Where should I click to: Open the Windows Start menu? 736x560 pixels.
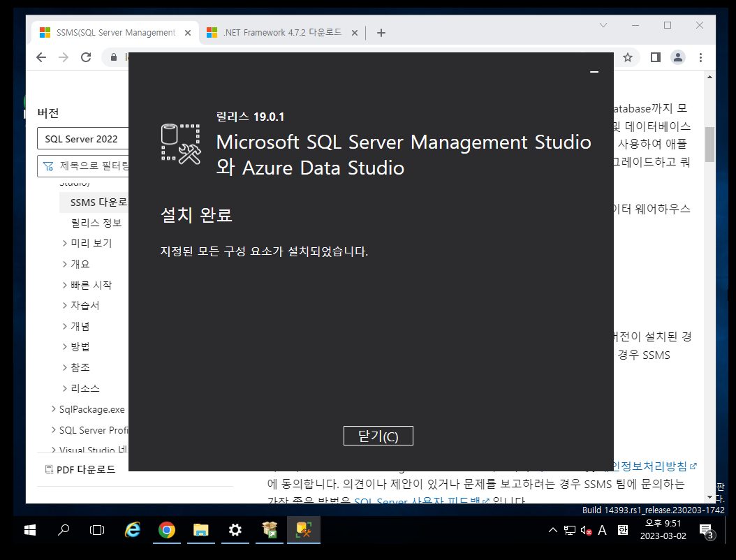[30, 530]
